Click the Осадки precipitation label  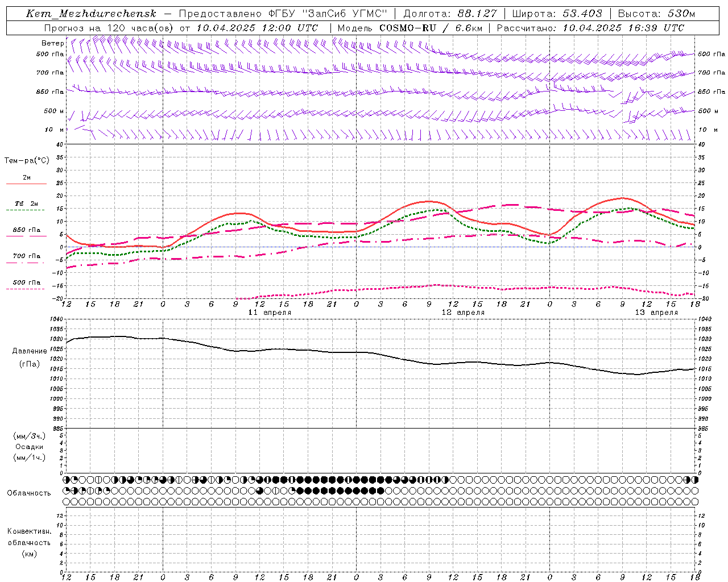tap(30, 447)
